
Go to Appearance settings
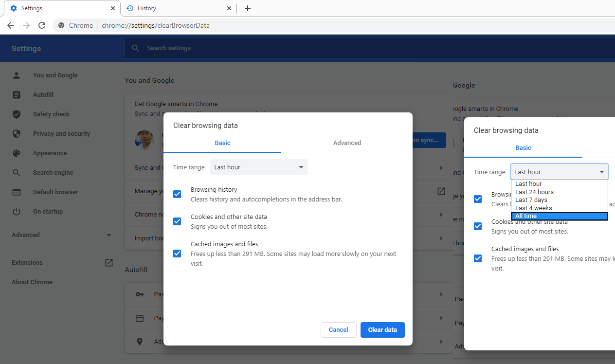click(50, 153)
